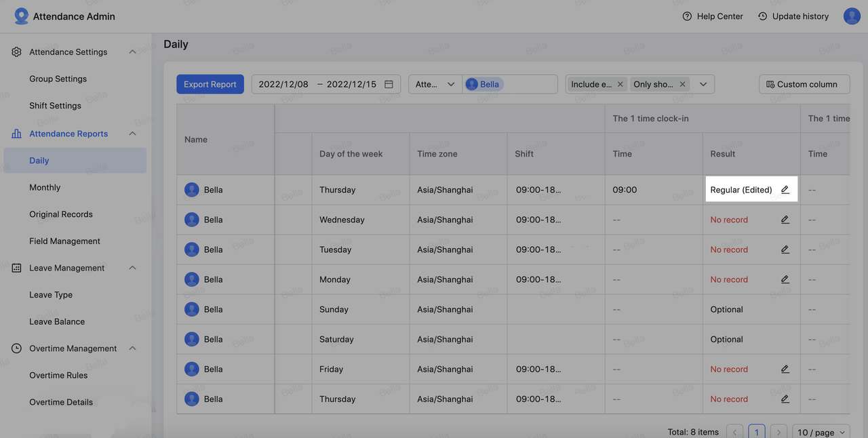Remove the 'Include e...' filter tag
The image size is (868, 438).
(x=620, y=84)
